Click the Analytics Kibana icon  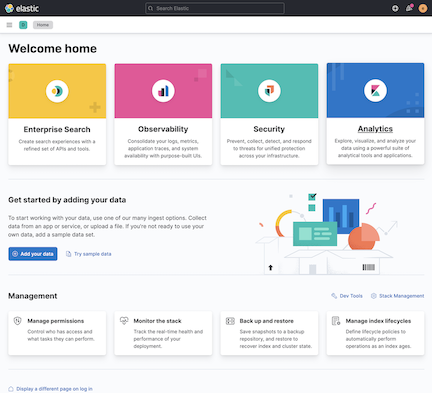pyautogui.click(x=375, y=90)
